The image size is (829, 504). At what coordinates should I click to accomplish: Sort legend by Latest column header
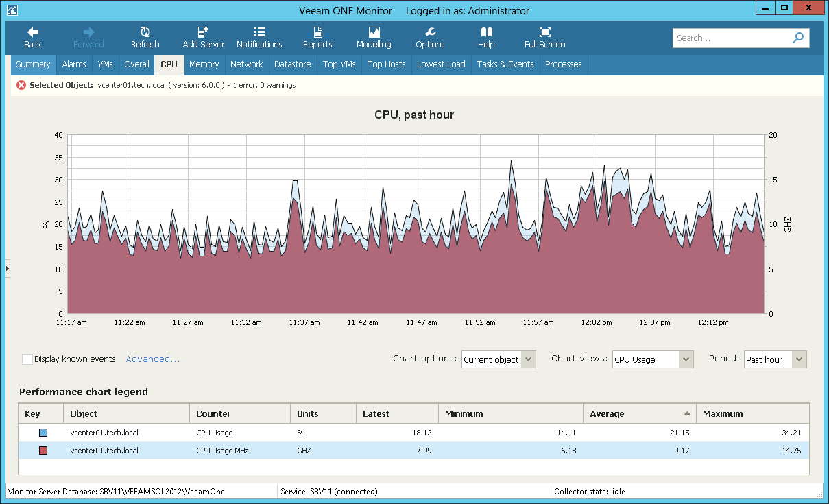click(x=397, y=413)
